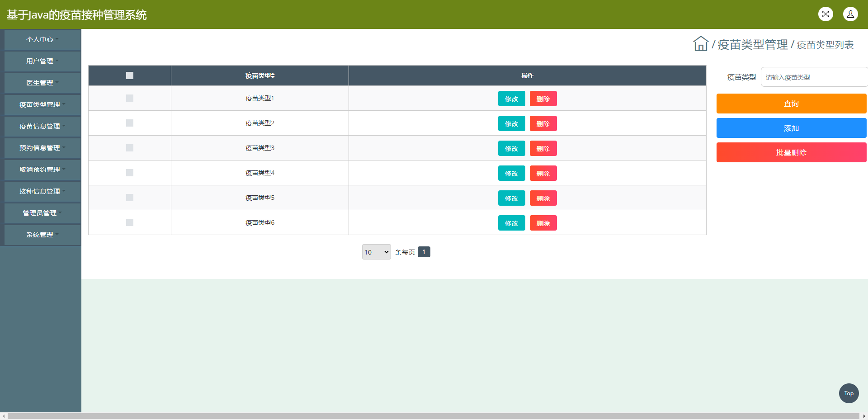The height and width of the screenshot is (420, 868).
Task: Click the 操作 column header
Action: [527, 76]
